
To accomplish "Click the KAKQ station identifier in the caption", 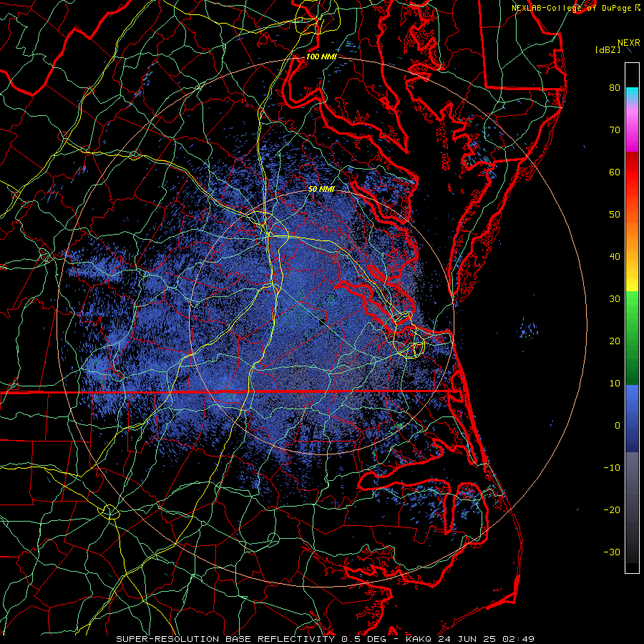I will click(x=420, y=639).
